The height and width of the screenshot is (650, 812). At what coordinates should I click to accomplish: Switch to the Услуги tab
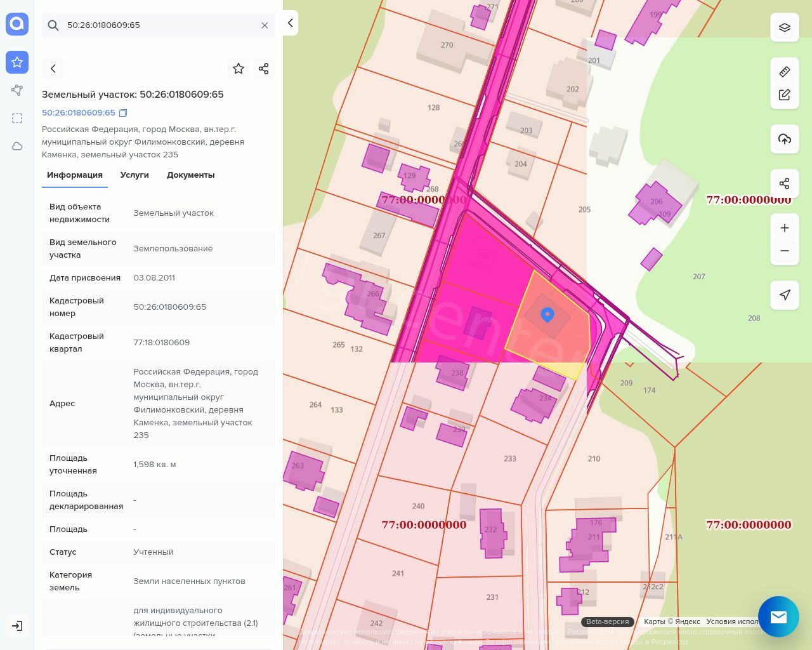click(134, 175)
